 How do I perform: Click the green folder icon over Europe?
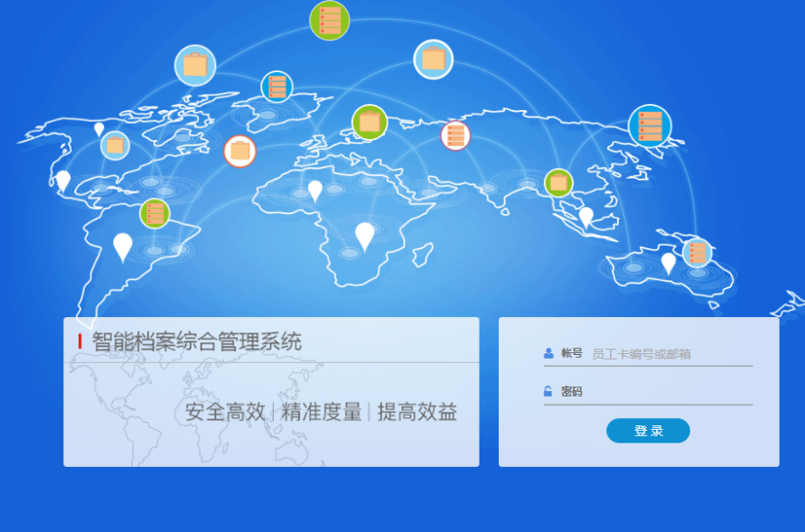pyautogui.click(x=370, y=122)
